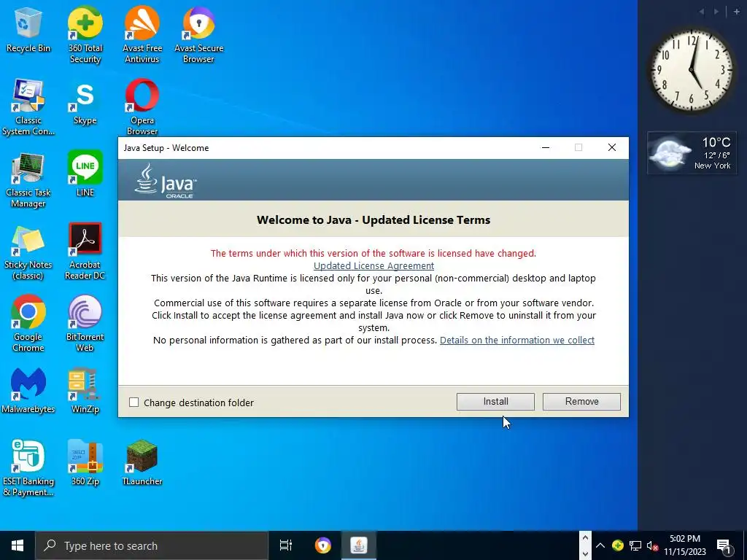
Task: Enable the Change destination folder checkbox
Action: coord(134,402)
